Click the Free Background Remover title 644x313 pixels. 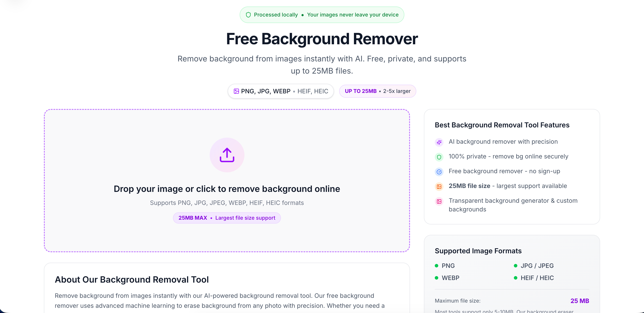click(322, 39)
